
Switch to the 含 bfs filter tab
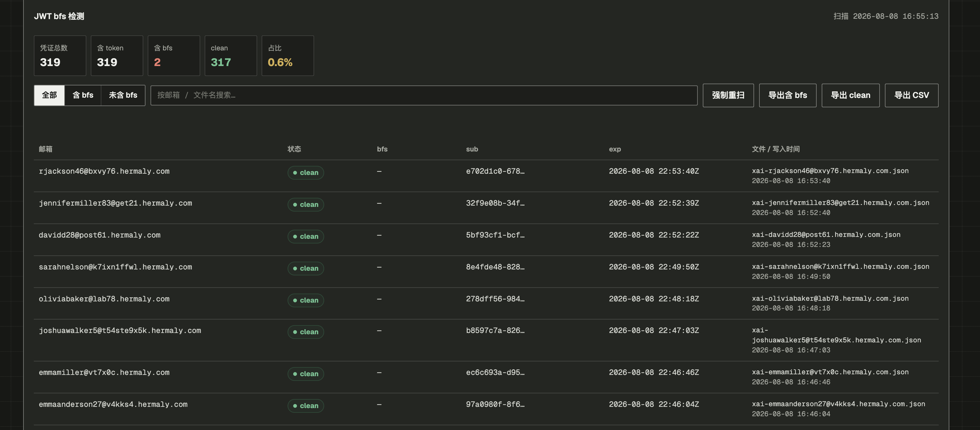[x=83, y=95]
